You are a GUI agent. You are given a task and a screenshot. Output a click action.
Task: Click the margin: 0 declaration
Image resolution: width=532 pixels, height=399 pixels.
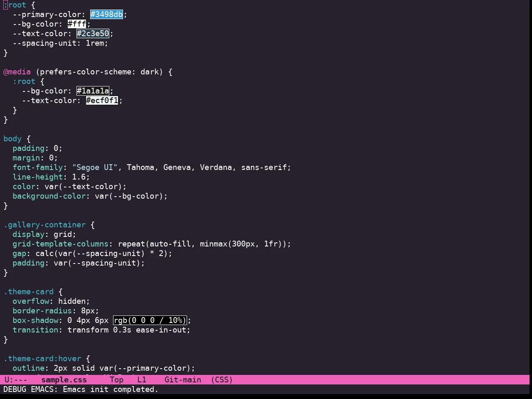coord(35,158)
